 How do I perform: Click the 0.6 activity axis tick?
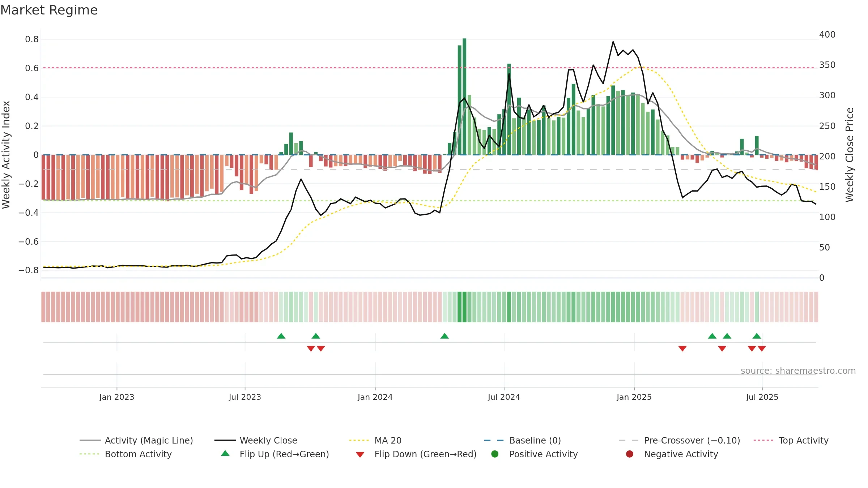click(32, 68)
